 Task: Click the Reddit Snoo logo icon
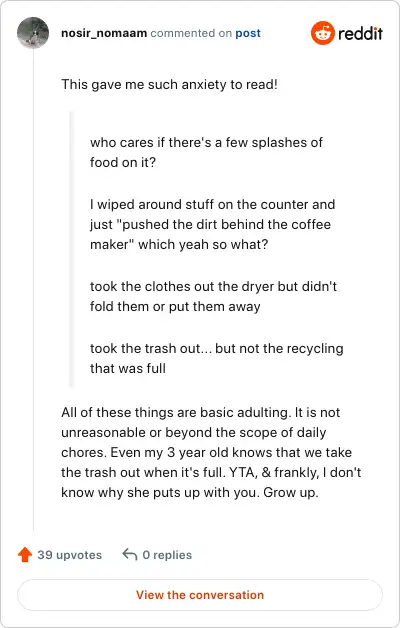pyautogui.click(x=323, y=33)
